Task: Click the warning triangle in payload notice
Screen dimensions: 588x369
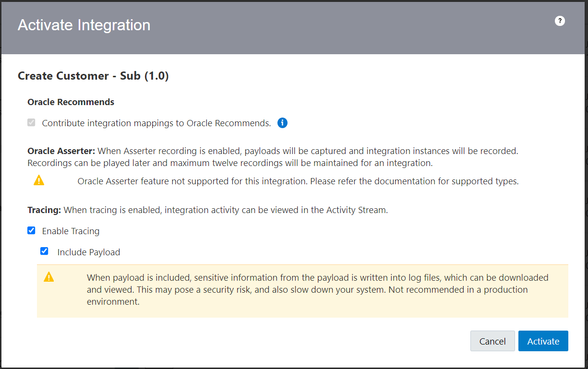Action: tap(49, 277)
